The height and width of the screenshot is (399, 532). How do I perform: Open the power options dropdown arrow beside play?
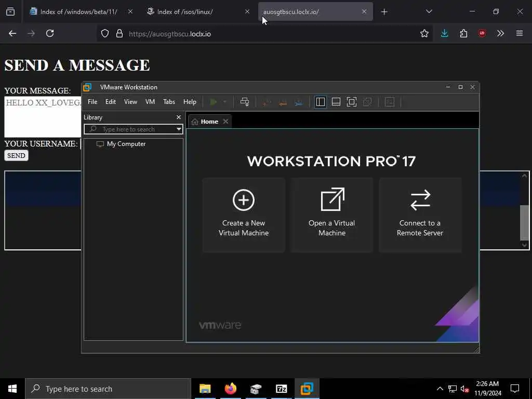point(224,102)
